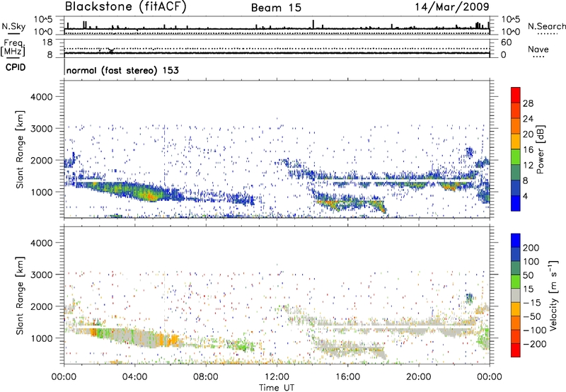Click the '12' power colorbar label
The image size is (566, 392).
tap(528, 166)
